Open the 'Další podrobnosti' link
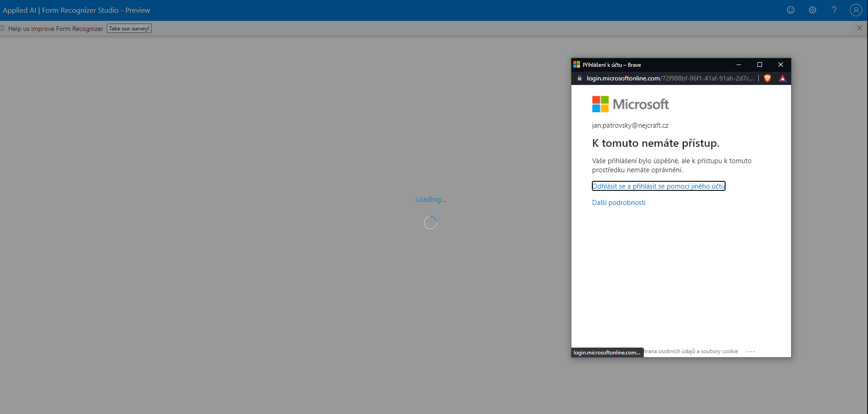Screen dimensions: 868x414 click(x=619, y=203)
